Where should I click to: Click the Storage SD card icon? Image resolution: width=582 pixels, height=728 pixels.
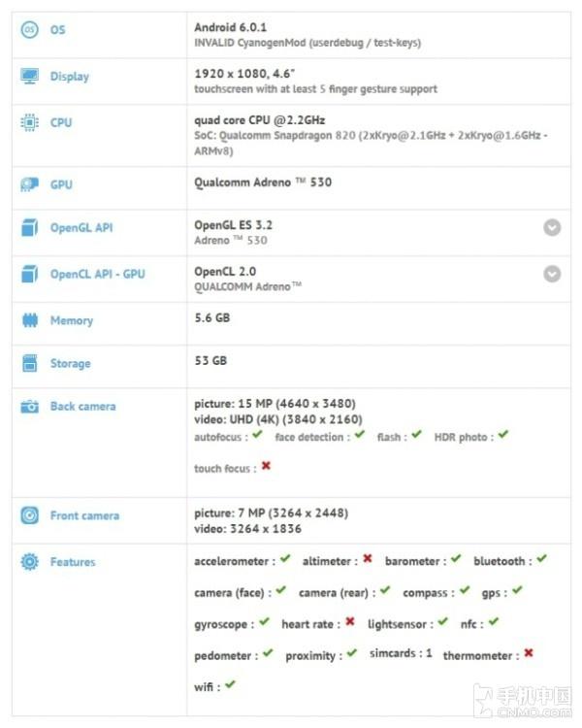pyautogui.click(x=30, y=363)
